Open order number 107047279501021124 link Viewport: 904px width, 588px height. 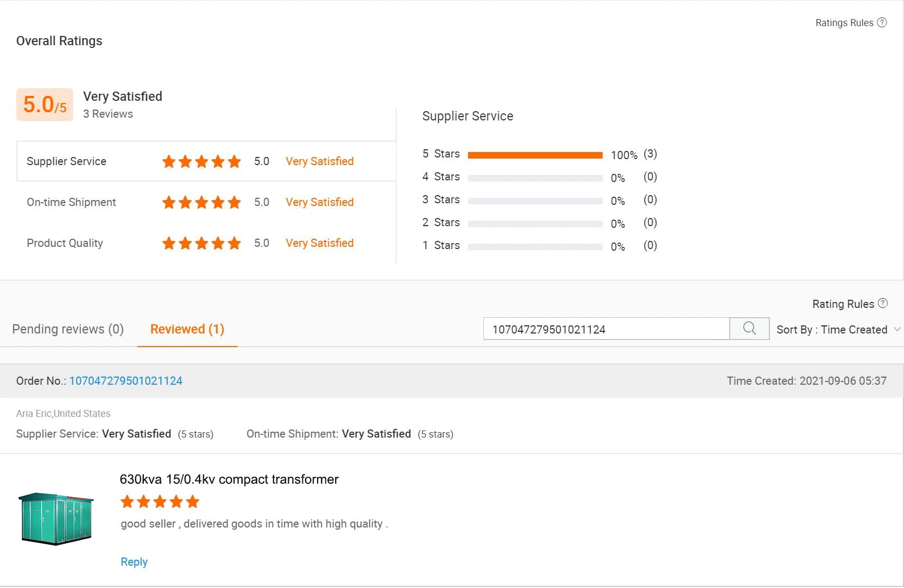(126, 381)
